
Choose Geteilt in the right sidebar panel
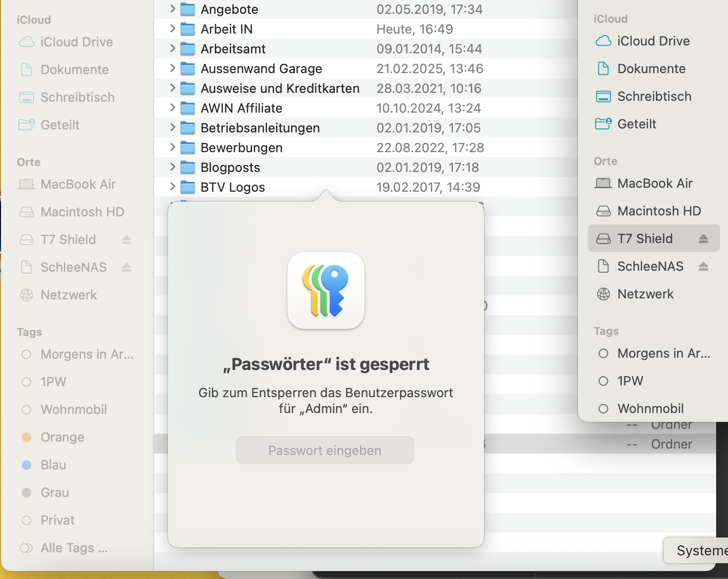626,124
